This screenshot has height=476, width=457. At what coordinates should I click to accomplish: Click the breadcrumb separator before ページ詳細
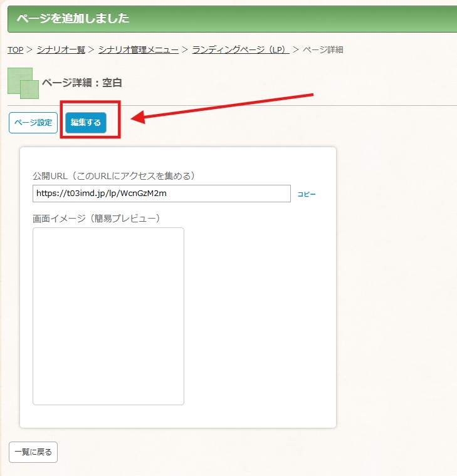[296, 49]
